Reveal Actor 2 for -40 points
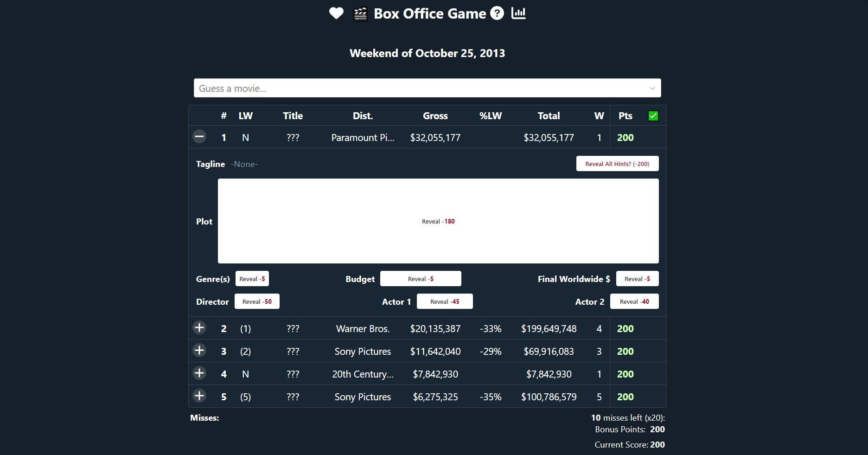Viewport: 868px width, 455px height. 634,301
